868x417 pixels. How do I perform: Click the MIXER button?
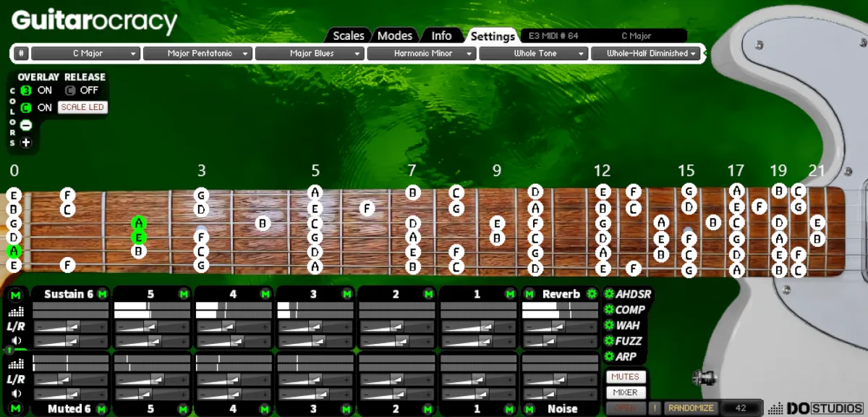(x=626, y=392)
